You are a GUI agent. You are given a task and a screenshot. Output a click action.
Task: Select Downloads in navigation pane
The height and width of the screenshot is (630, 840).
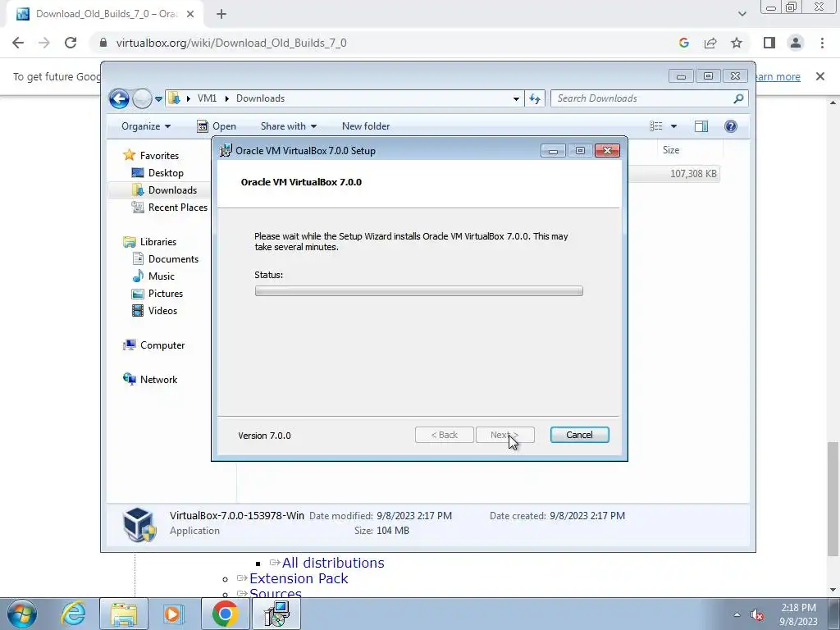[164, 190]
